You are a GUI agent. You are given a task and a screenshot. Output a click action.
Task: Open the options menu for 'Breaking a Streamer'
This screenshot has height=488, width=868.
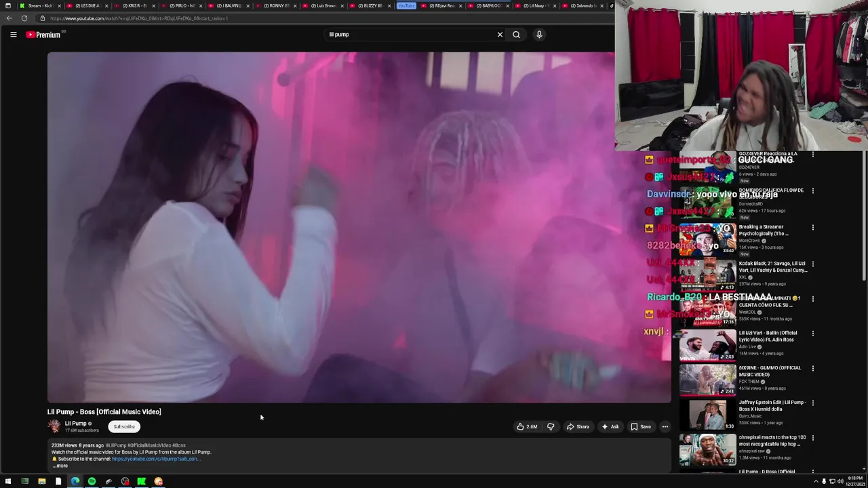[813, 228]
